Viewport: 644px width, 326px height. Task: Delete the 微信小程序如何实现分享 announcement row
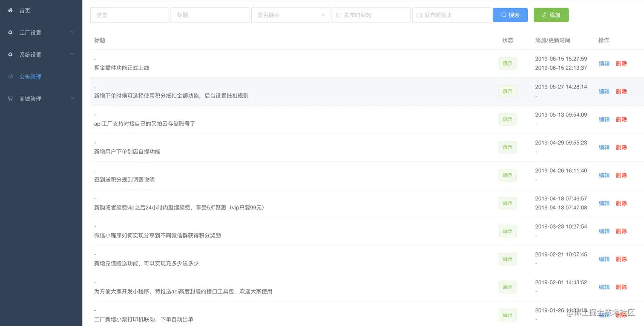[x=621, y=231]
